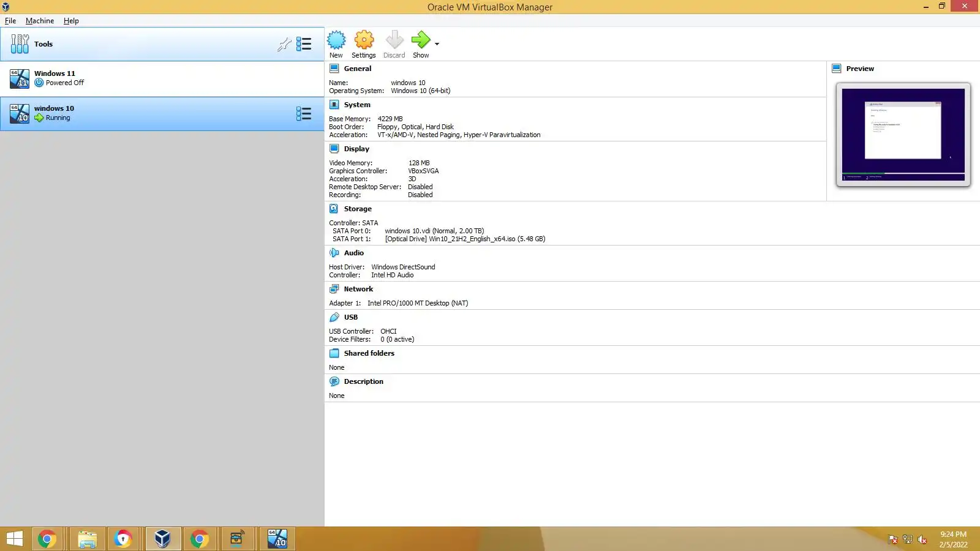Click the Boot Order value text
This screenshot has height=551, width=980.
coord(415,127)
